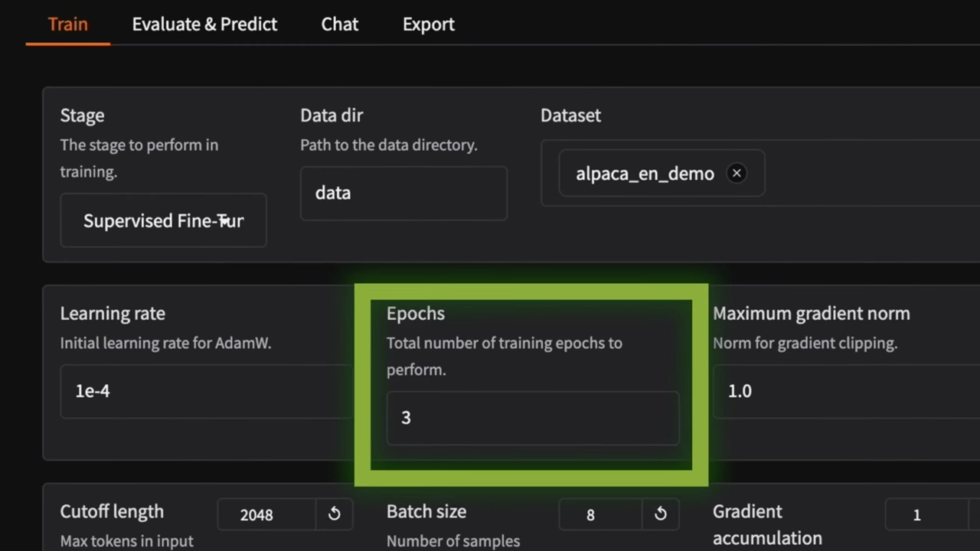Image resolution: width=980 pixels, height=551 pixels.
Task: Reset the Batch size value
Action: 660,514
